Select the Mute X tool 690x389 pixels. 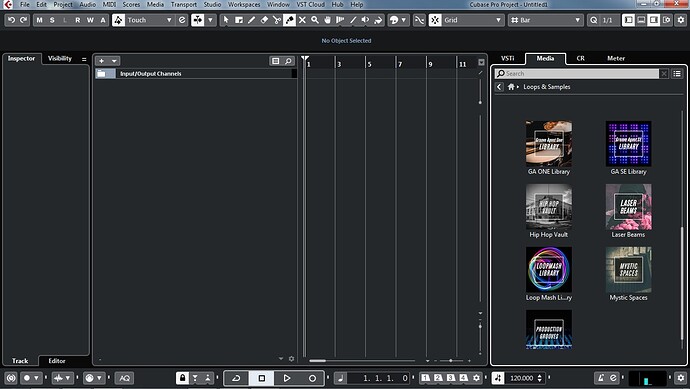302,20
